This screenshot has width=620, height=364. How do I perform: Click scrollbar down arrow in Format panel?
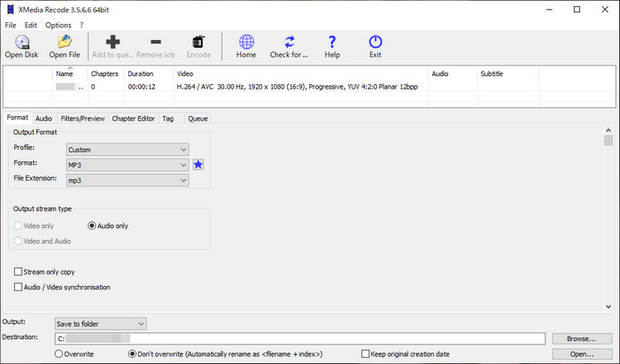coord(608,306)
